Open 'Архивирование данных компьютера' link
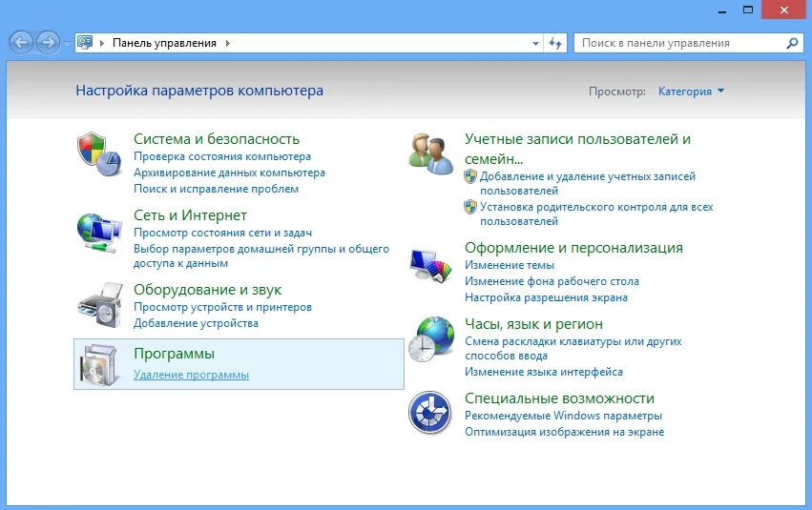 pos(229,173)
